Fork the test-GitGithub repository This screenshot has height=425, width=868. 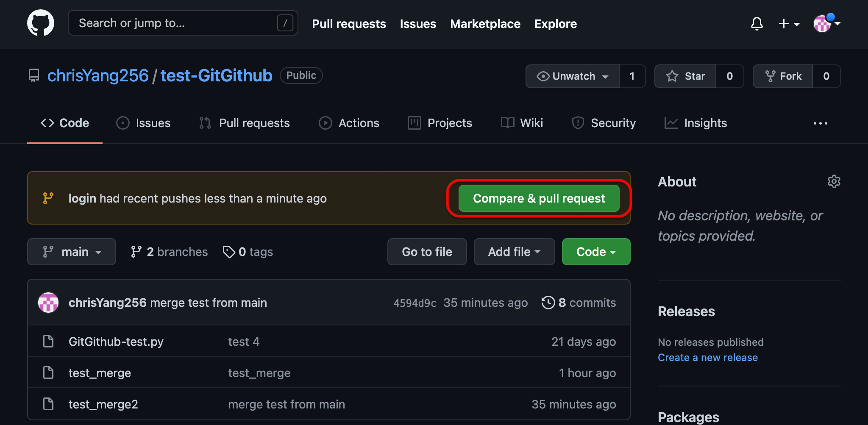point(783,76)
